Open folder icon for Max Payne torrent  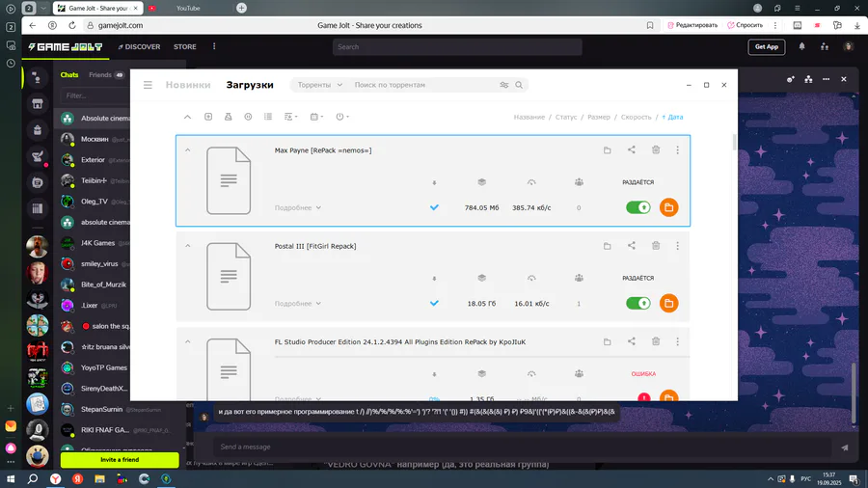tap(608, 149)
